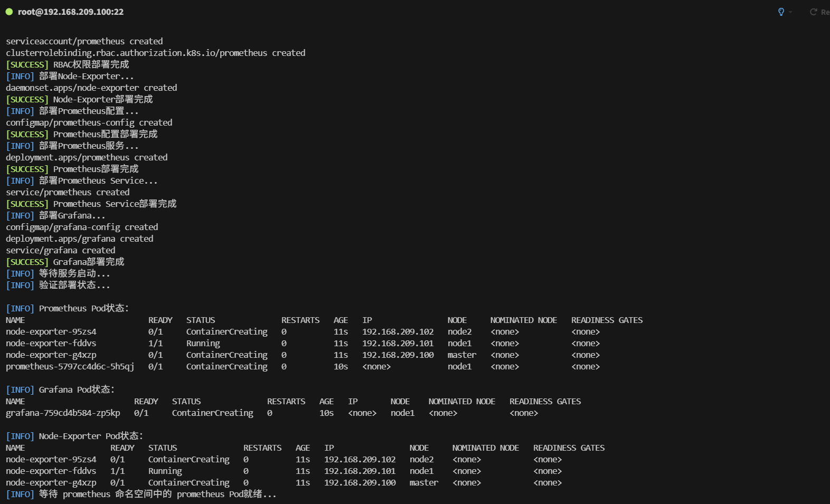Select the 'configmap/prometheus-config created' line
830x504 pixels.
[89, 122]
